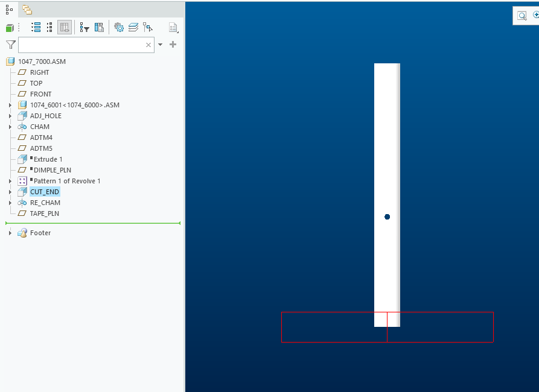The height and width of the screenshot is (392, 539).
Task: Click the Collapse All icon in the tree toolbar
Action: [48, 27]
